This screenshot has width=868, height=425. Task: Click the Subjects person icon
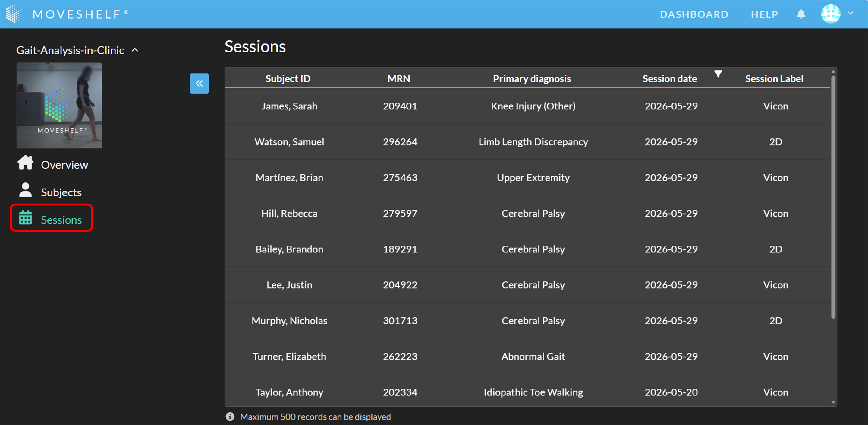[x=25, y=190]
